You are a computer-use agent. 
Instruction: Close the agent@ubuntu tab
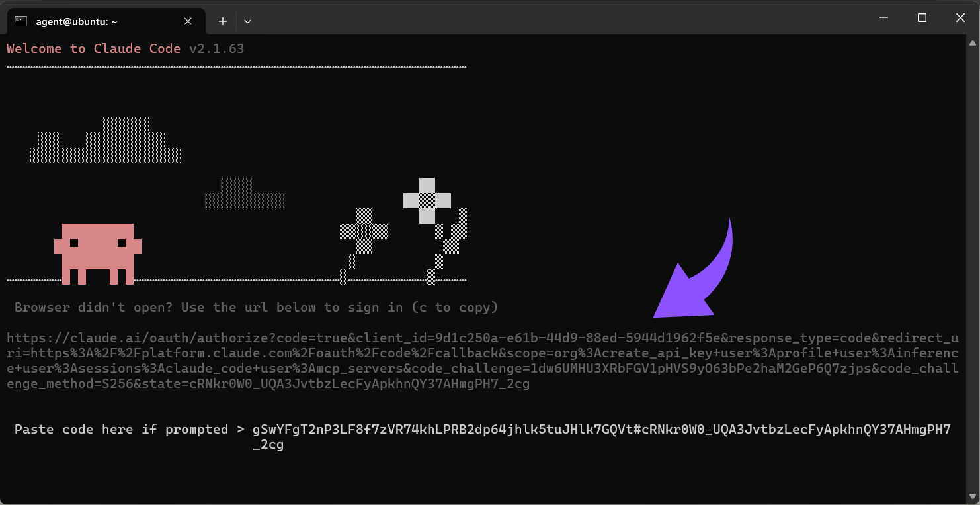click(188, 21)
